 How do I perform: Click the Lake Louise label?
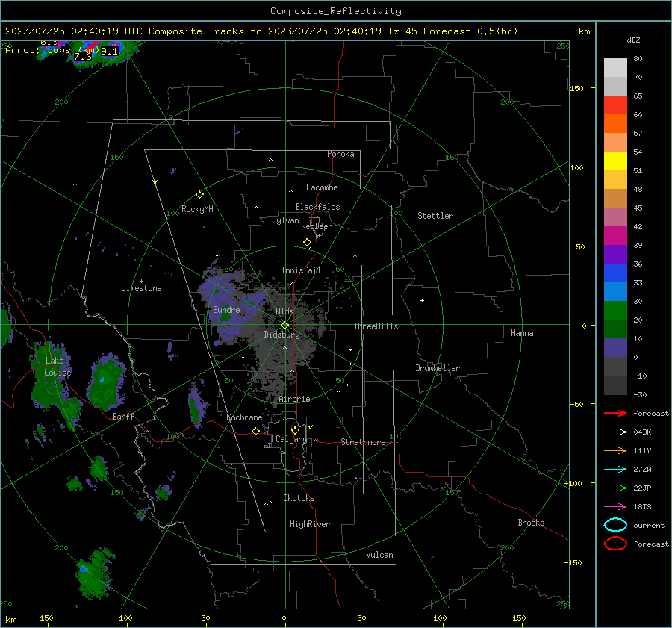(57, 367)
